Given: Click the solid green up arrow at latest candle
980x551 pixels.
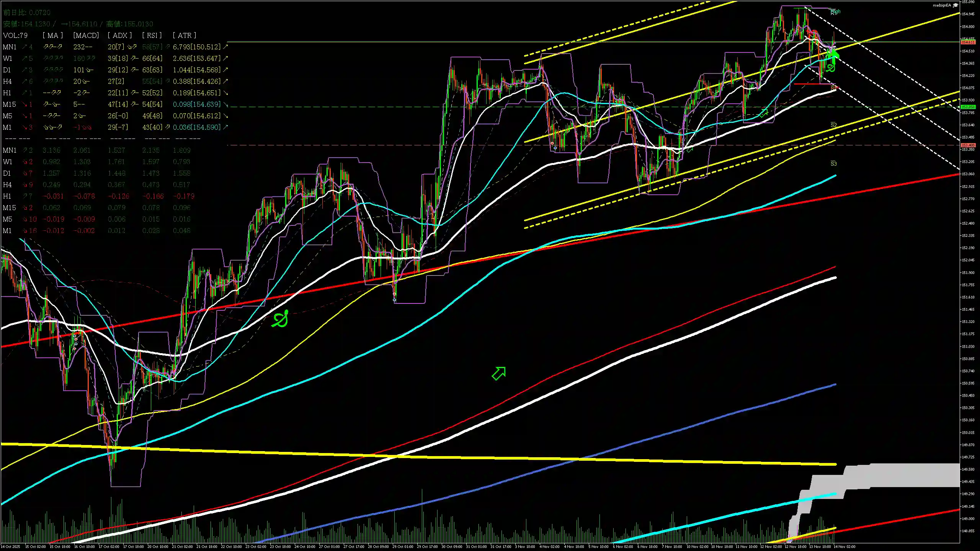Looking at the screenshot, I should [835, 55].
